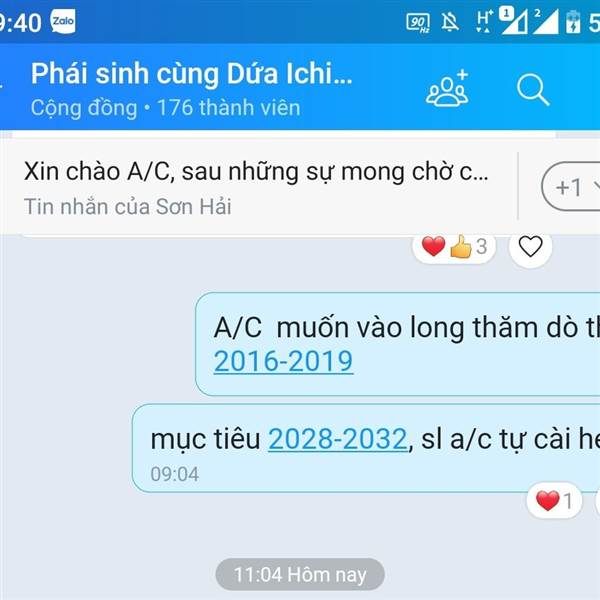The width and height of the screenshot is (600, 600).
Task: Tap the Zalo notification icon in status bar
Action: [x=63, y=21]
